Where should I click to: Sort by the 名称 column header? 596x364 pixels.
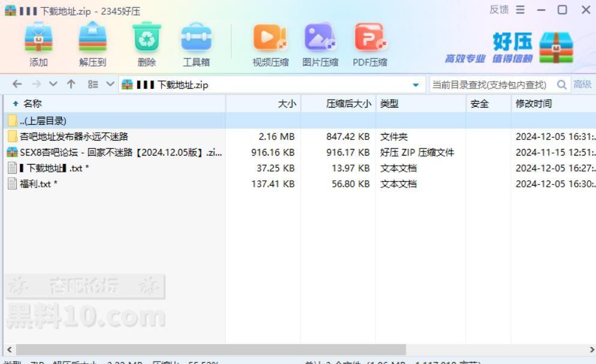(114, 103)
